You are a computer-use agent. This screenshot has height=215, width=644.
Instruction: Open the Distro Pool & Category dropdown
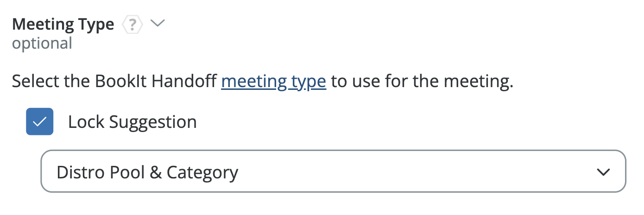pos(333,171)
